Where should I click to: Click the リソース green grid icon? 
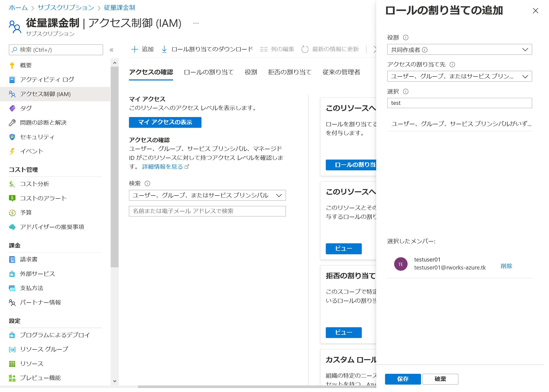(12, 364)
